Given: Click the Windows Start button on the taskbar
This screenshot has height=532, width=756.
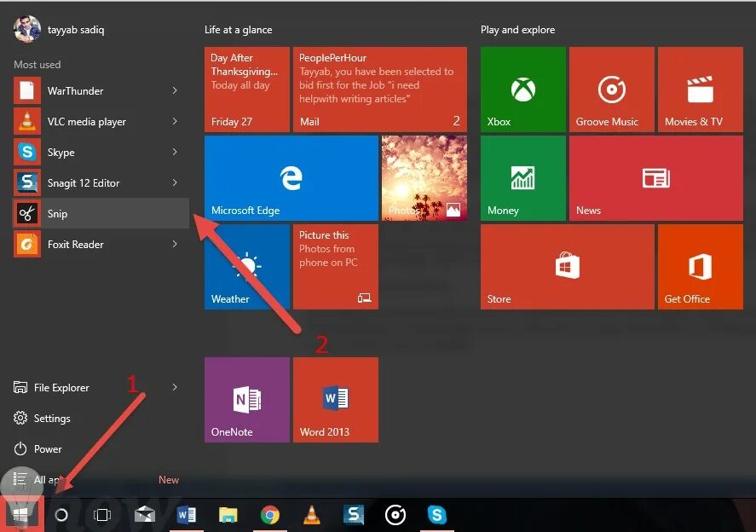Looking at the screenshot, I should [x=20, y=515].
